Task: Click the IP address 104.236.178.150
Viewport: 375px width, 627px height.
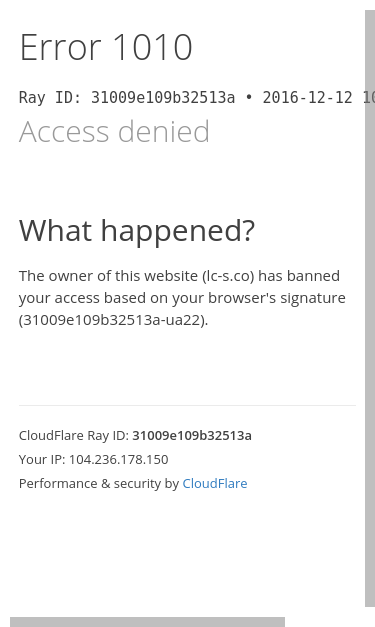Action: [x=119, y=459]
